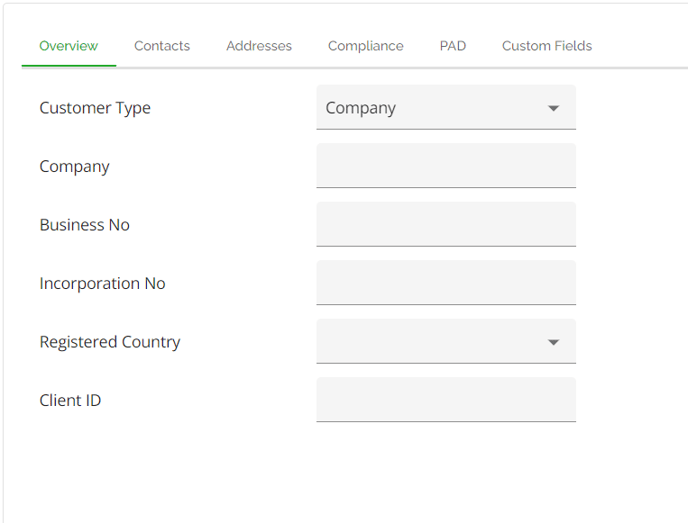Viewport: 688px width, 523px height.
Task: Switch to the Custom Fields tab
Action: coord(547,46)
